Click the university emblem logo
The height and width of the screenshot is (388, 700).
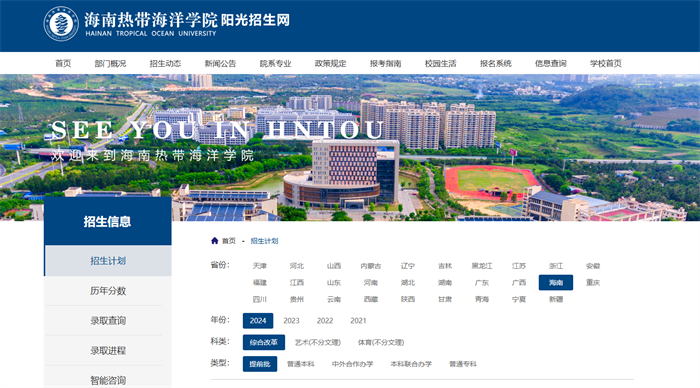point(61,24)
